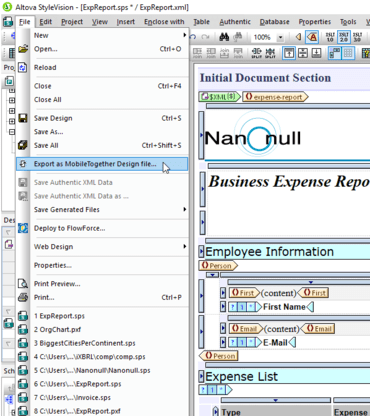Click the Find Next binoculars icon

[237, 37]
